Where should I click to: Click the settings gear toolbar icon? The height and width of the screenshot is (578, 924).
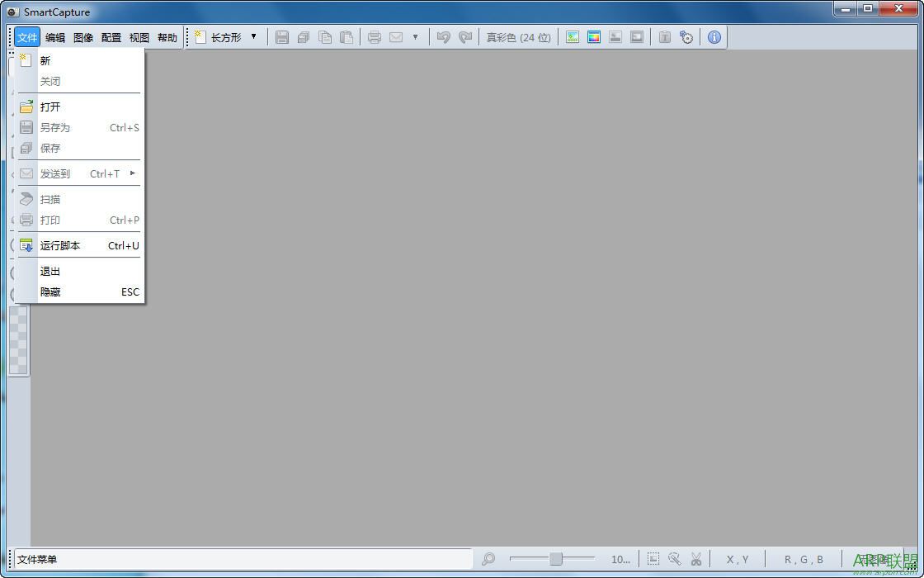pos(686,37)
